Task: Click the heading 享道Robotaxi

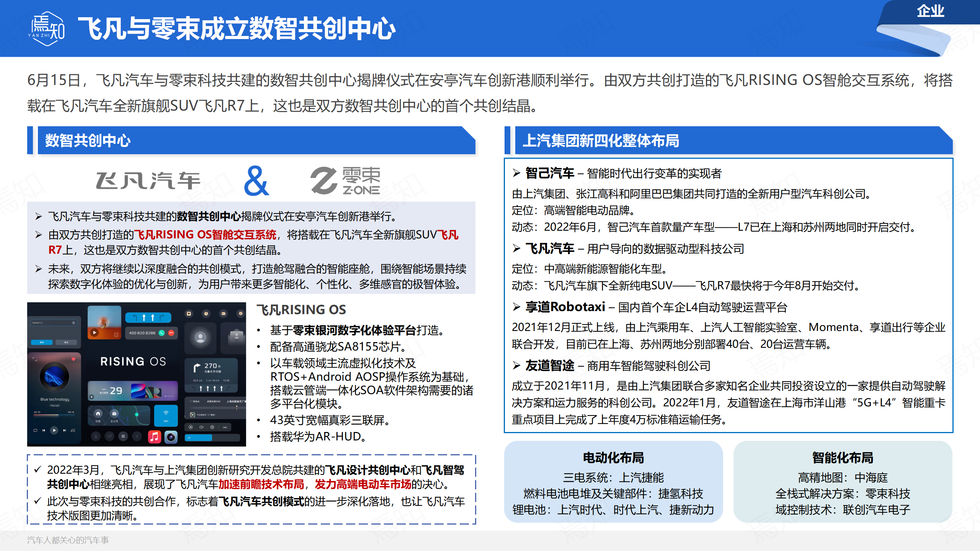Action: click(565, 307)
